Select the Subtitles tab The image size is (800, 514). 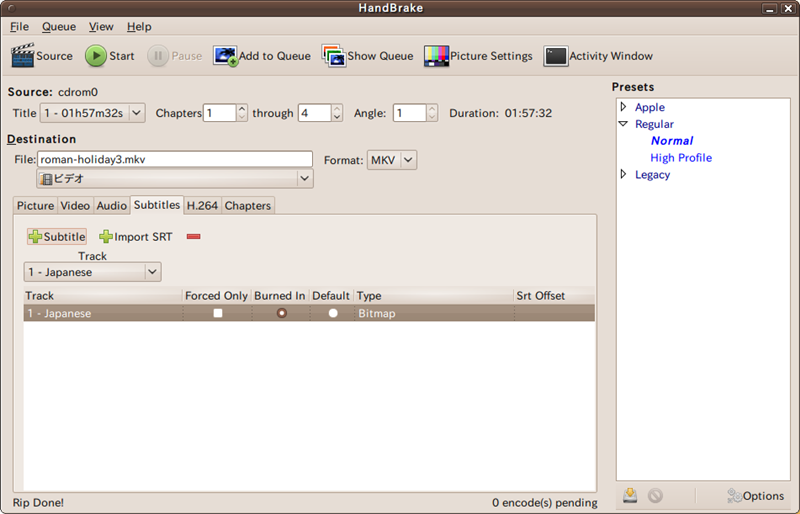pyautogui.click(x=157, y=205)
